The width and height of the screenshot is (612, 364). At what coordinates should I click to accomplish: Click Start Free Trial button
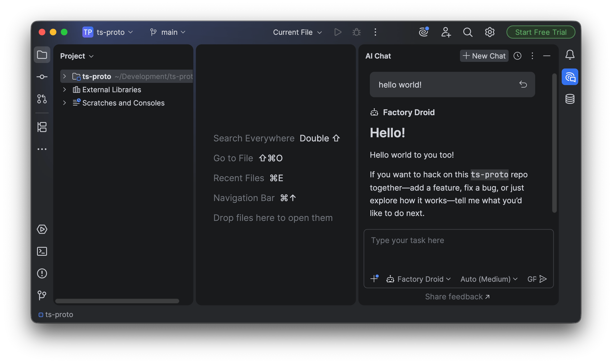point(541,32)
